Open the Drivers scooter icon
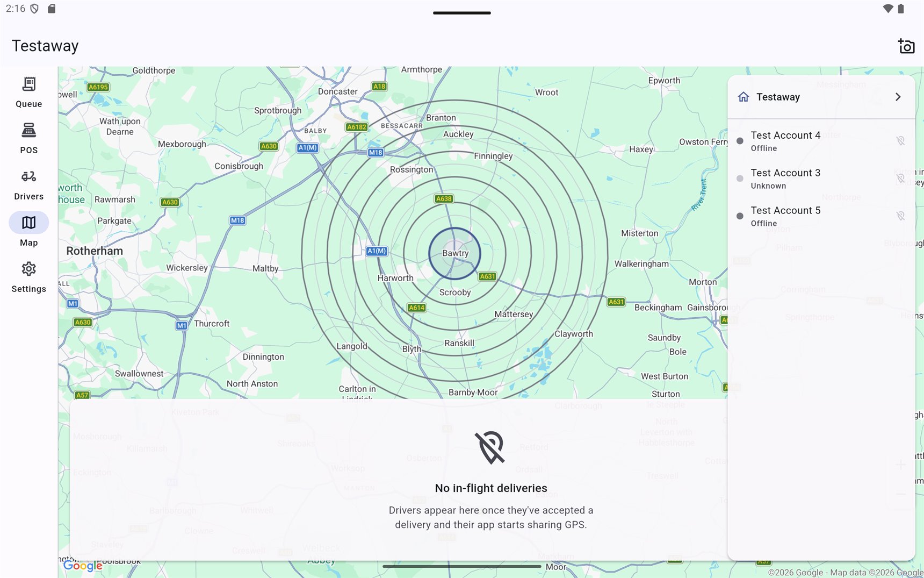 click(x=29, y=176)
